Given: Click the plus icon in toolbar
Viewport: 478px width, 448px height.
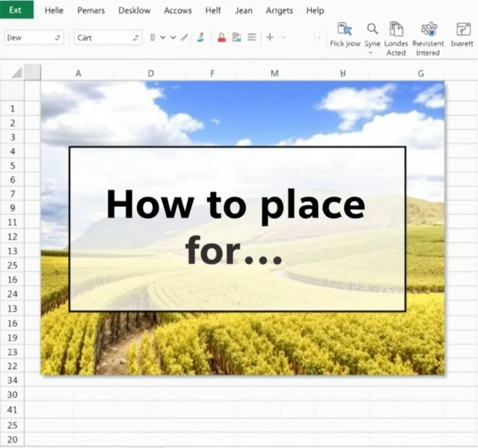Looking at the screenshot, I should coord(269,37).
